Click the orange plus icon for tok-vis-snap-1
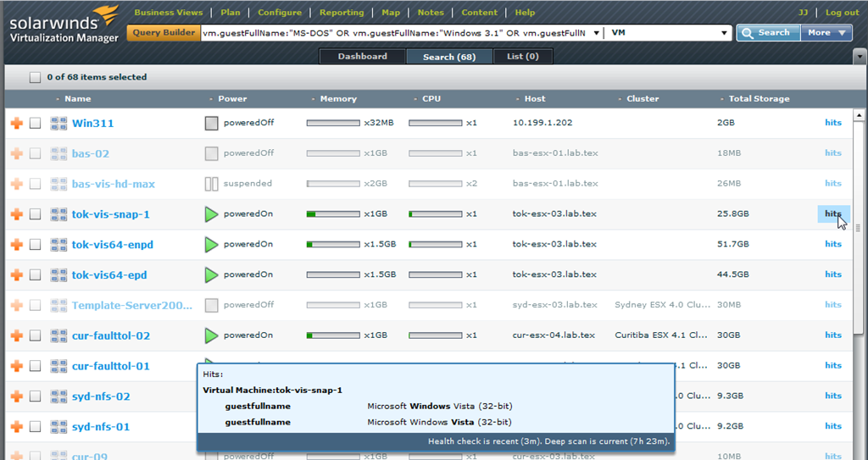Image resolution: width=868 pixels, height=460 pixels. 17,214
